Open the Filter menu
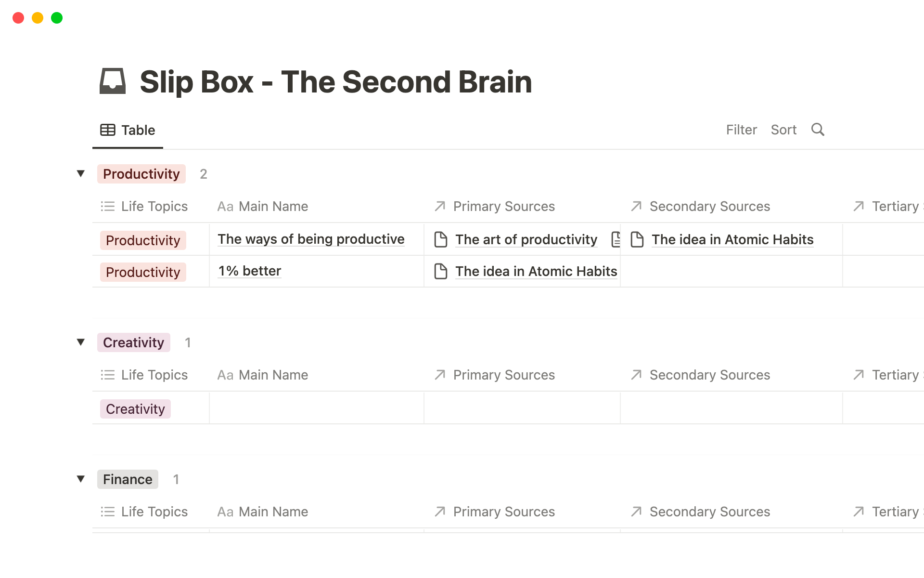 tap(741, 130)
